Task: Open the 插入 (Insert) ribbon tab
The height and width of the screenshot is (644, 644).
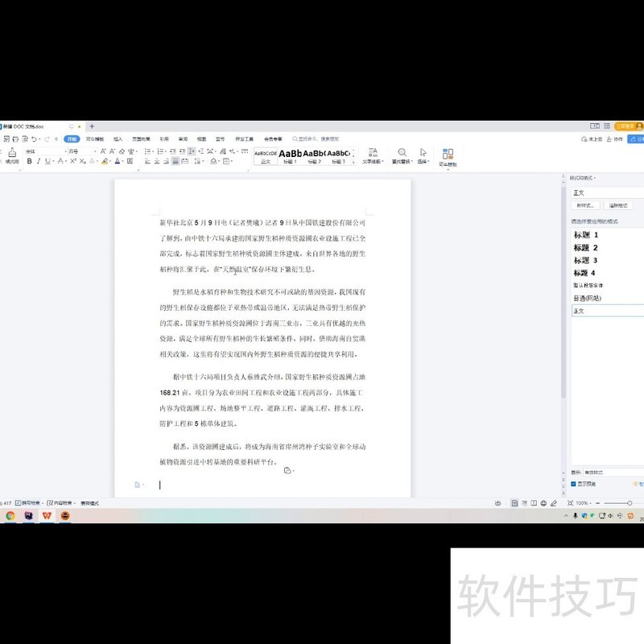Action: point(118,138)
